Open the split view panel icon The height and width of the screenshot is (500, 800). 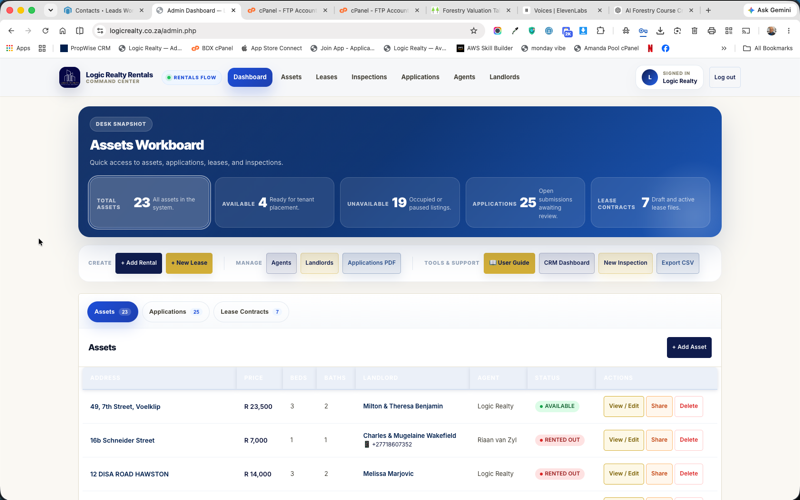[80, 31]
